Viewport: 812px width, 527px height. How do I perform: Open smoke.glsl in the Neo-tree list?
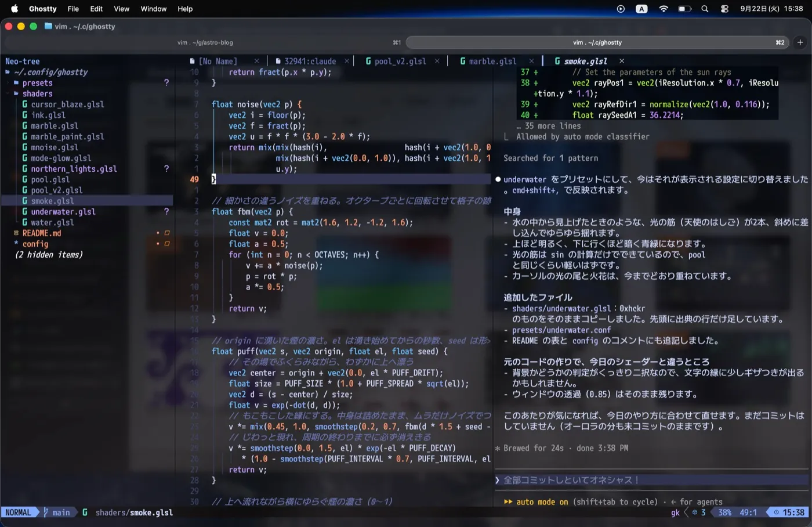(x=52, y=201)
